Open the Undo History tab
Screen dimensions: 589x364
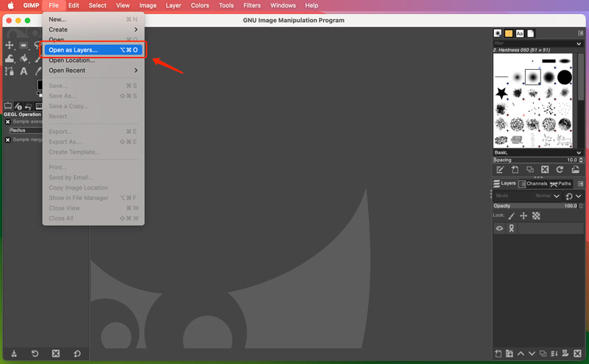pos(28,106)
